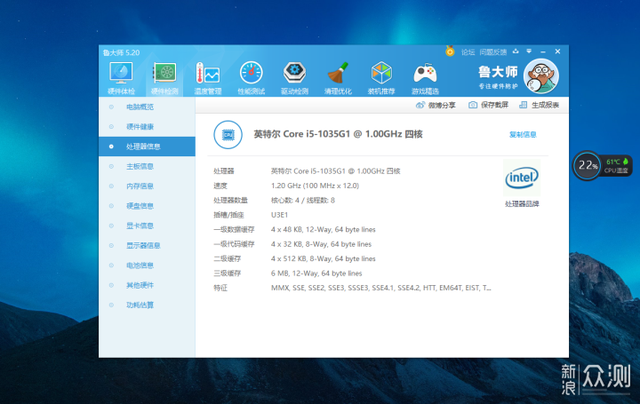Screen dimensions: 640x404
Task: Close the 鲁大师 window
Action: (558, 51)
